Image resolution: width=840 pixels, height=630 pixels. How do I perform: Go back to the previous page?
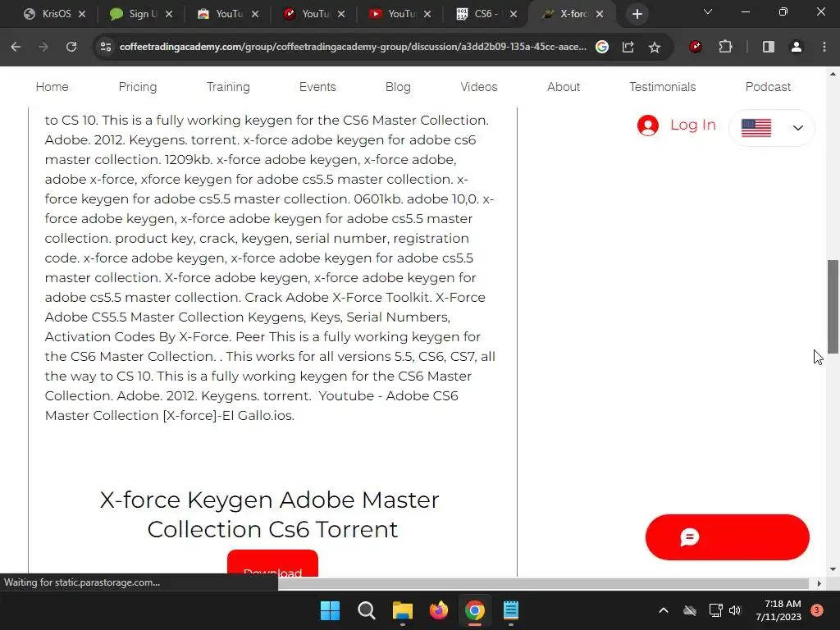16,47
